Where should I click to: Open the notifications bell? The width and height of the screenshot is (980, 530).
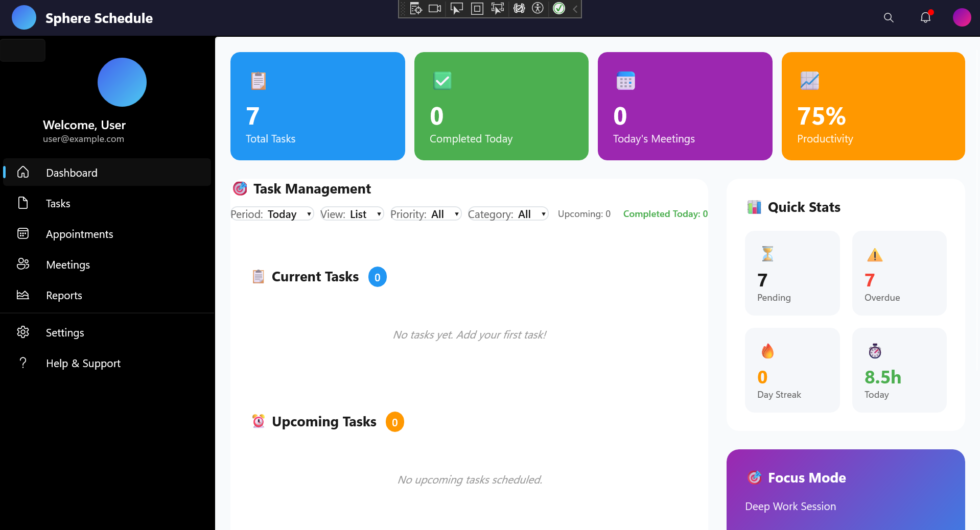pos(925,18)
